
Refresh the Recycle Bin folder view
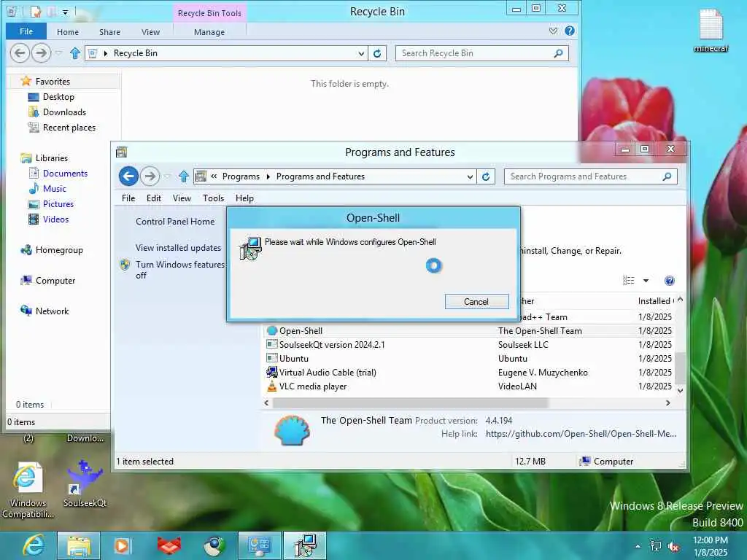click(377, 53)
